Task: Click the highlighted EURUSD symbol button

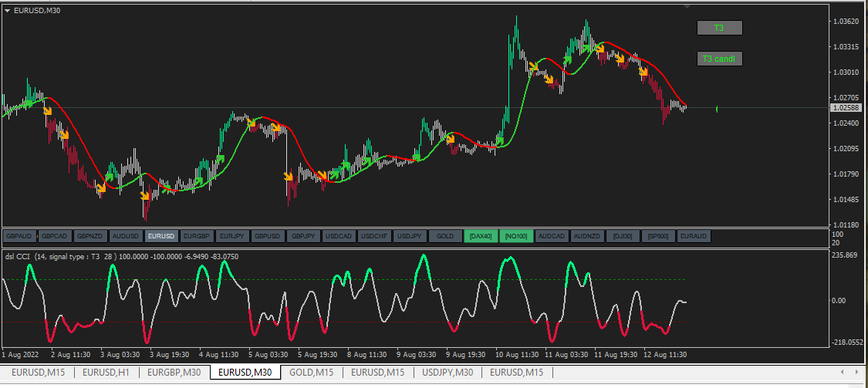Action: [x=161, y=236]
